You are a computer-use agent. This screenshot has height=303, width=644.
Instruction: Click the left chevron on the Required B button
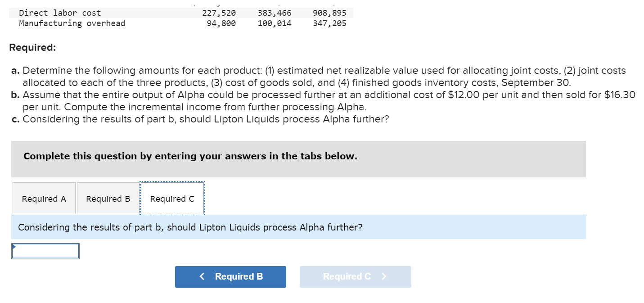pos(203,276)
